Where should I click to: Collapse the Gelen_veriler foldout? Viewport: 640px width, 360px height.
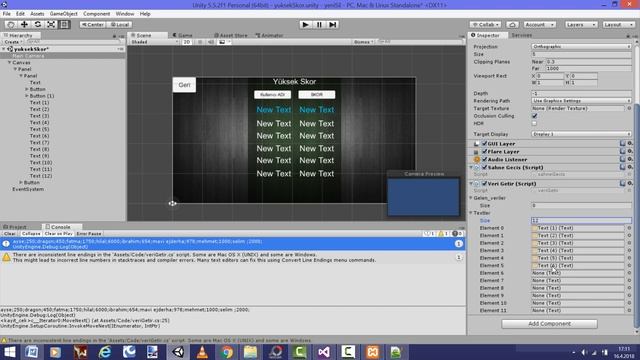pos(471,198)
